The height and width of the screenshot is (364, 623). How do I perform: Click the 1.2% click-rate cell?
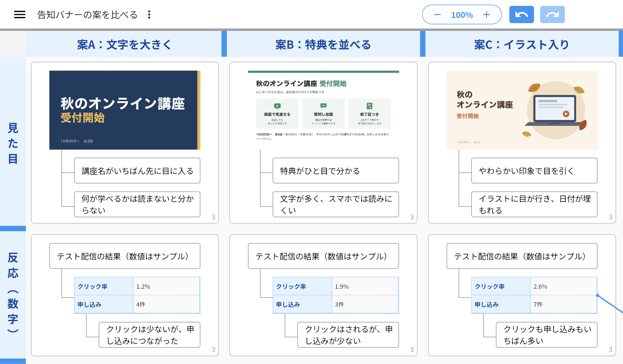click(x=167, y=286)
